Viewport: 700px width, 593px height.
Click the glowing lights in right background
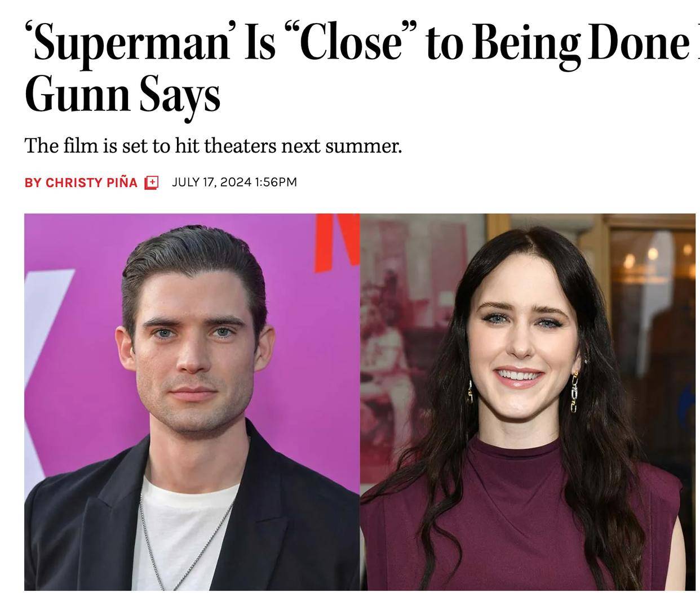[x=654, y=259]
